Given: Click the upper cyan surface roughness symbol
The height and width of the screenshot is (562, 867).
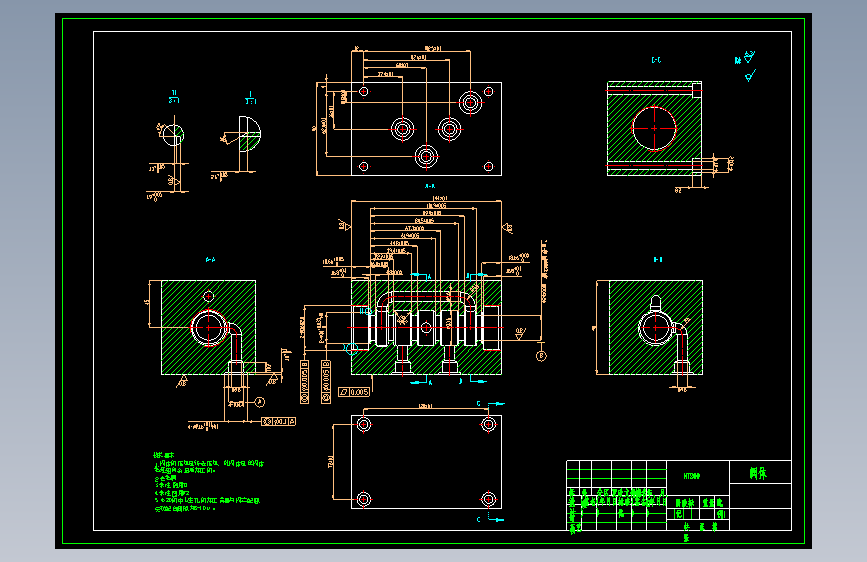Looking at the screenshot, I should click(749, 57).
